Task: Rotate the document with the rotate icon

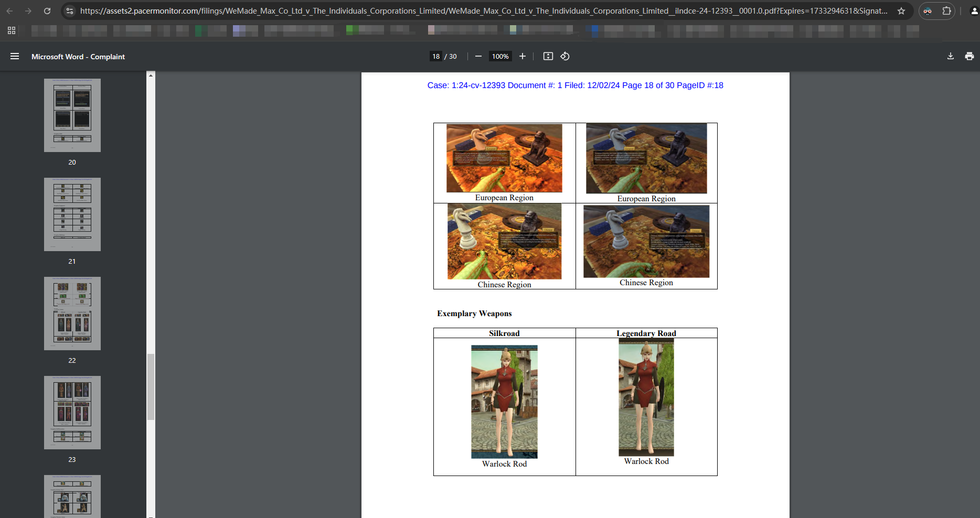Action: (565, 56)
